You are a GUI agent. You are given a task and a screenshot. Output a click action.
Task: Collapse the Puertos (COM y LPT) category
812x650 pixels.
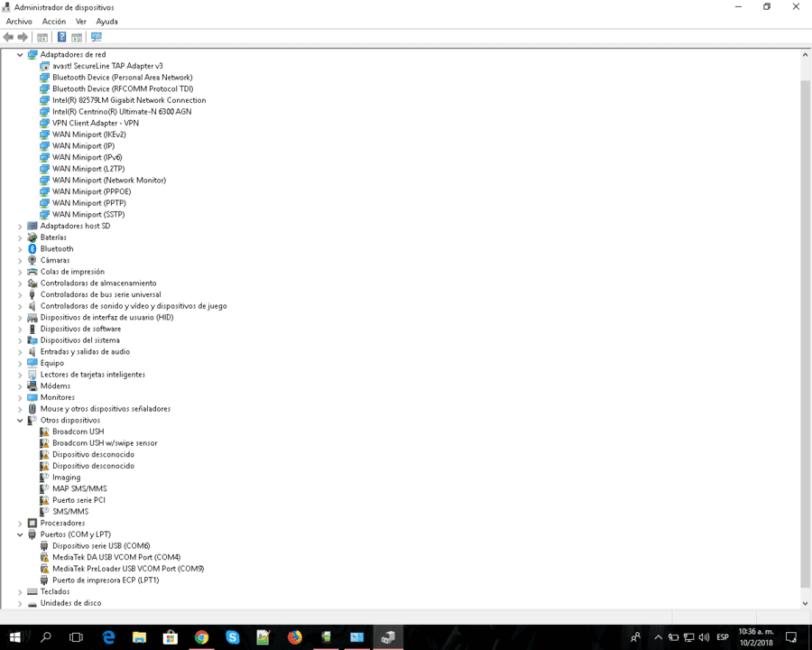coord(20,534)
